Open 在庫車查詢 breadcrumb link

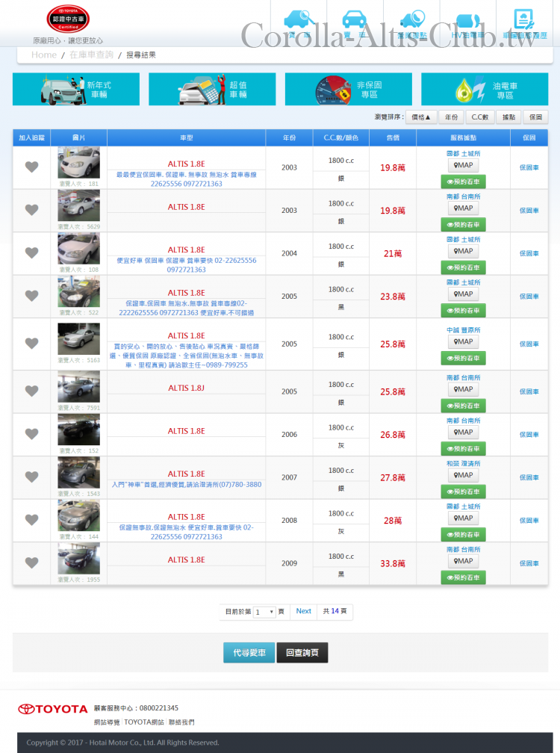[x=91, y=55]
